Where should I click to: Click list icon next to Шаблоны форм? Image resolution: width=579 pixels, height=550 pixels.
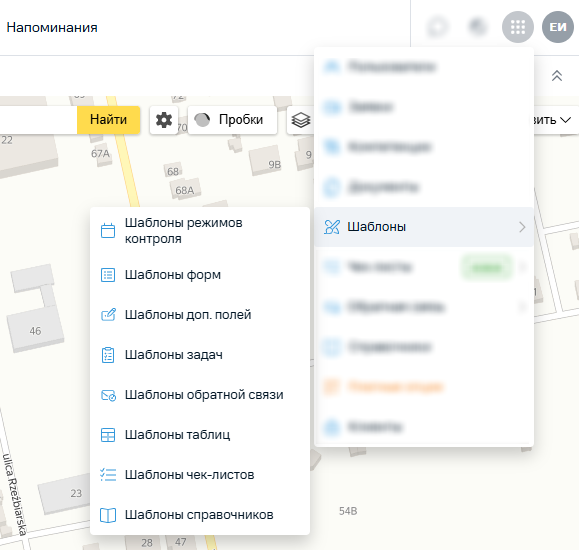click(x=108, y=275)
